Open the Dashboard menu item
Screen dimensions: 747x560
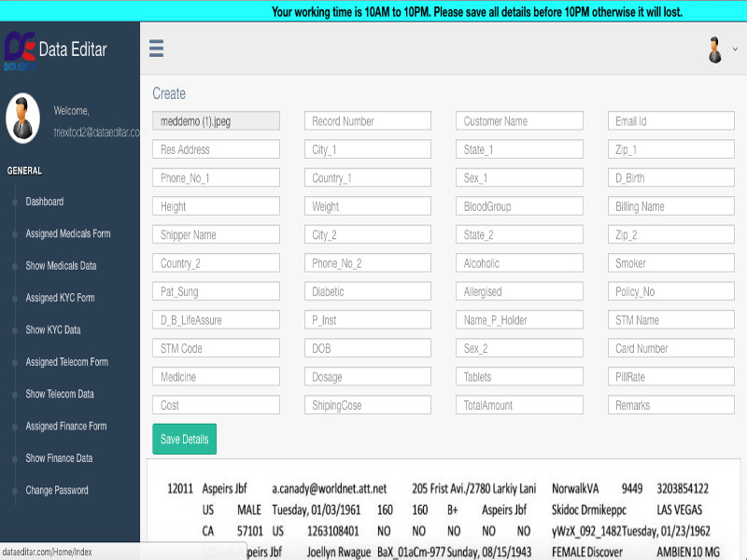point(45,202)
